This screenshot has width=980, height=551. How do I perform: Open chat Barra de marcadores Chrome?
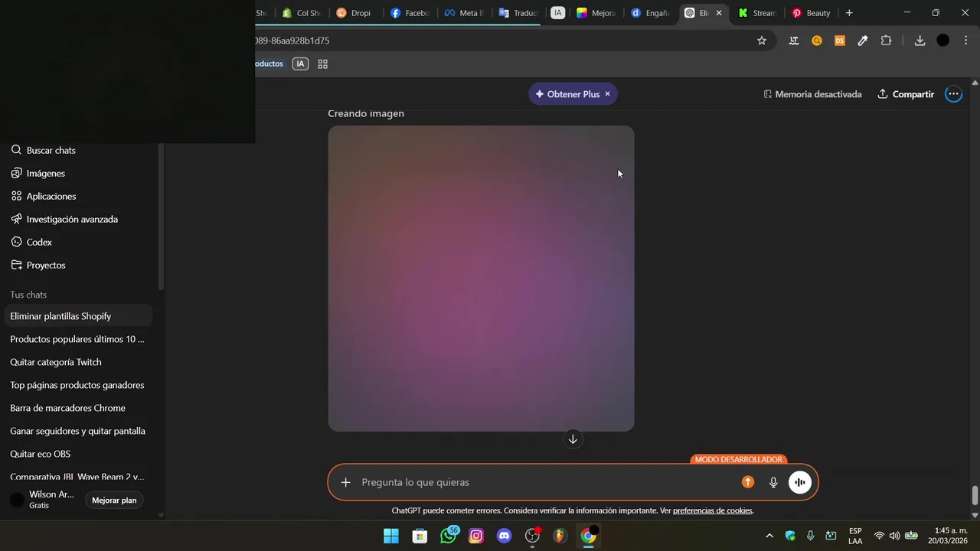click(79, 408)
